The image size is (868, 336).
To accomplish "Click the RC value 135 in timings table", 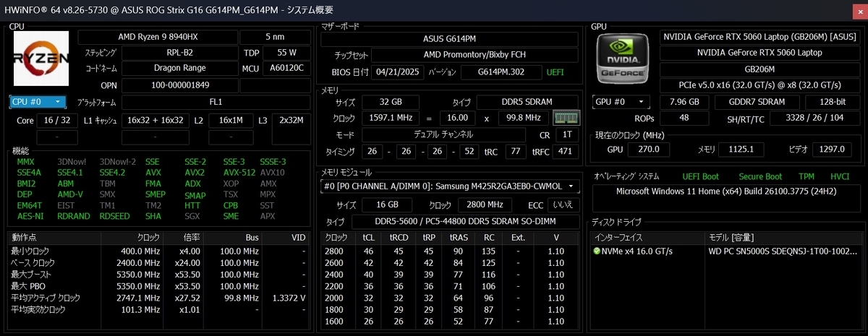I will click(x=488, y=251).
